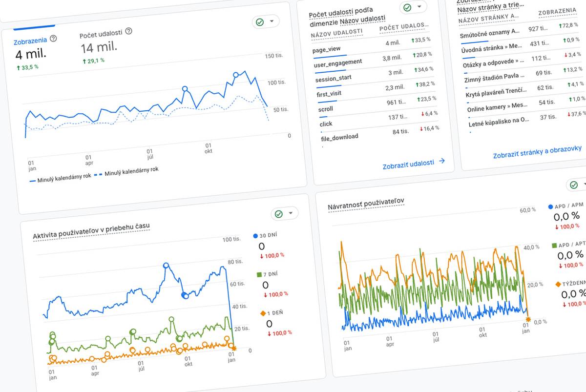Open the Zobraziť udalosti link
This screenshot has height=392, width=586.
(x=408, y=164)
